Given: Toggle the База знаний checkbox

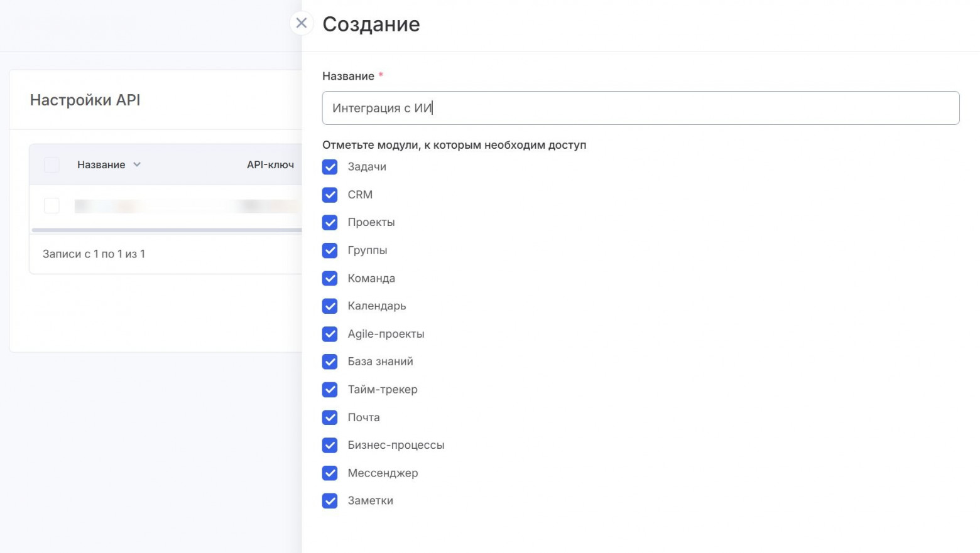Looking at the screenshot, I should (330, 362).
